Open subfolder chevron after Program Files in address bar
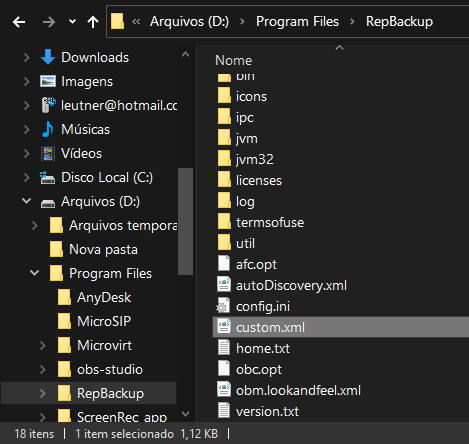The height and width of the screenshot is (444, 469). click(352, 22)
